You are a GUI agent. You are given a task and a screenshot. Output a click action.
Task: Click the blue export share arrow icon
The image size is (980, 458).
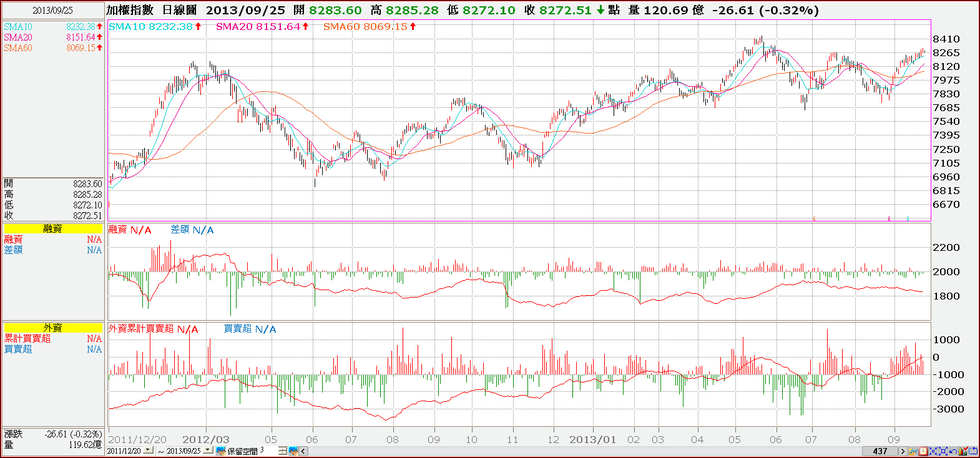pyautogui.click(x=973, y=451)
